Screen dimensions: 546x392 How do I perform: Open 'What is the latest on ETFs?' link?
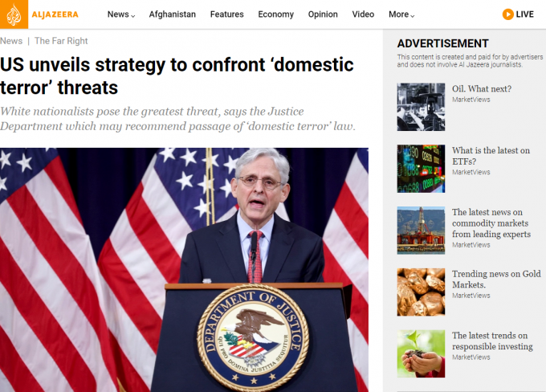point(491,156)
